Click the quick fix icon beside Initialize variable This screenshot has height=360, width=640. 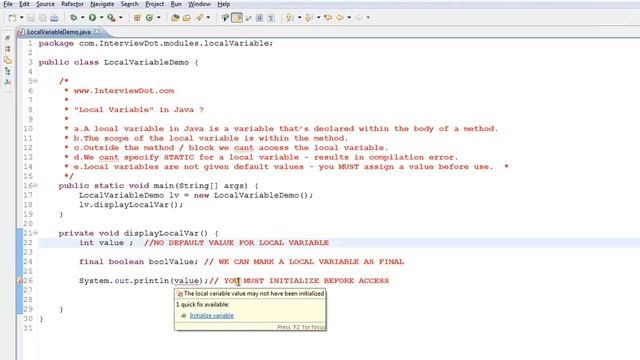point(184,316)
